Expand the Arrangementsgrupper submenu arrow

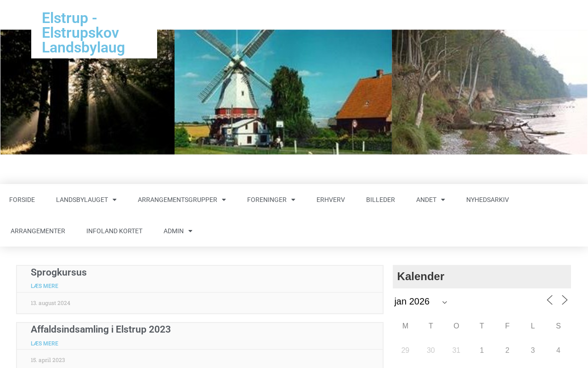224,200
